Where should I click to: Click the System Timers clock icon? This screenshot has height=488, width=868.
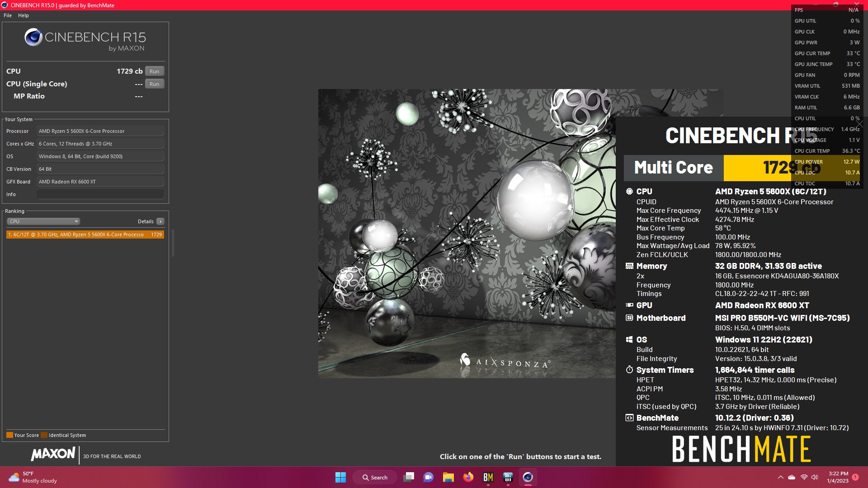[629, 370]
